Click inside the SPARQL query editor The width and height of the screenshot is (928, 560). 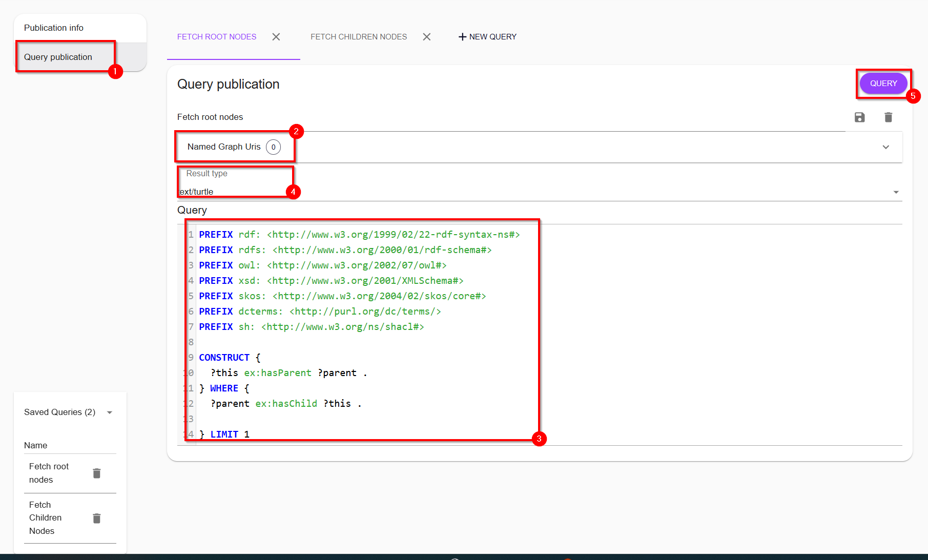[359, 333]
